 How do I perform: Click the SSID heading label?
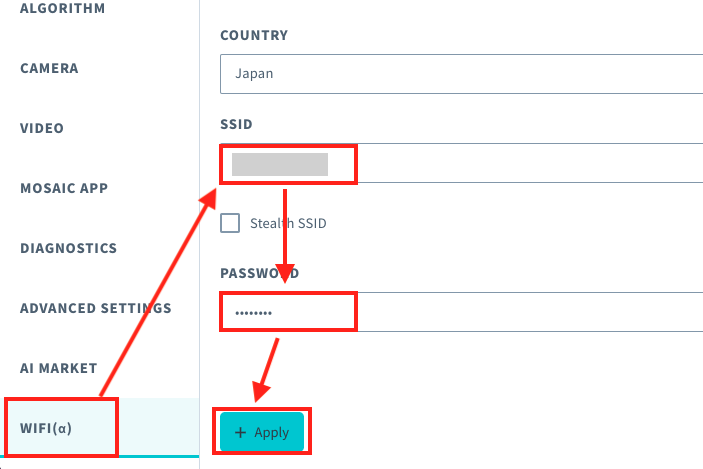click(x=236, y=124)
